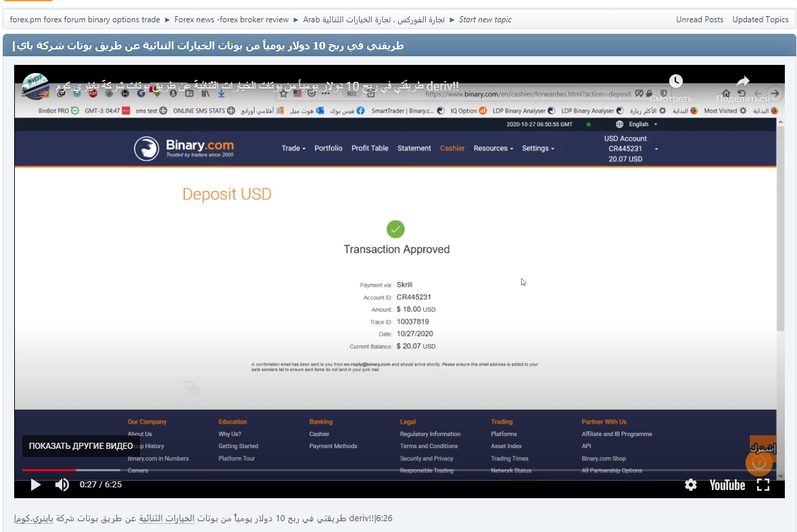Open Start new topic
Image resolution: width=797 pixels, height=532 pixels.
click(485, 20)
